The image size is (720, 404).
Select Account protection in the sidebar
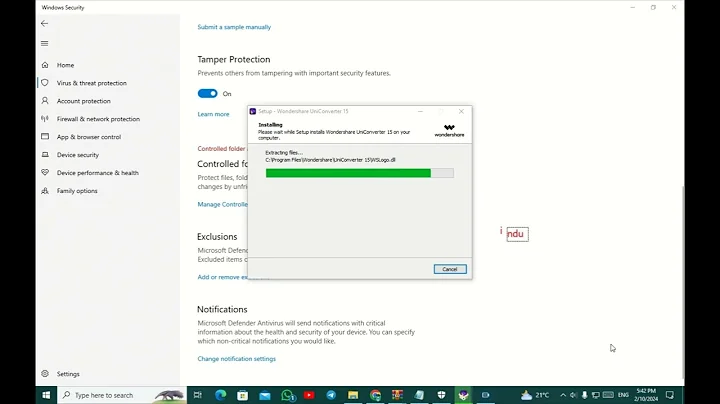coord(84,101)
